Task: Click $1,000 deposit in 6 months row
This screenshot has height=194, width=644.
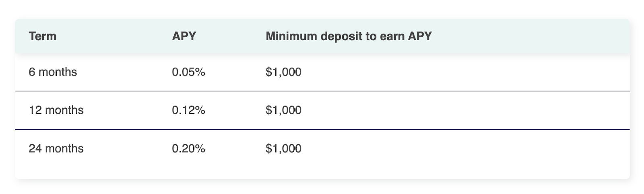Action: point(283,72)
